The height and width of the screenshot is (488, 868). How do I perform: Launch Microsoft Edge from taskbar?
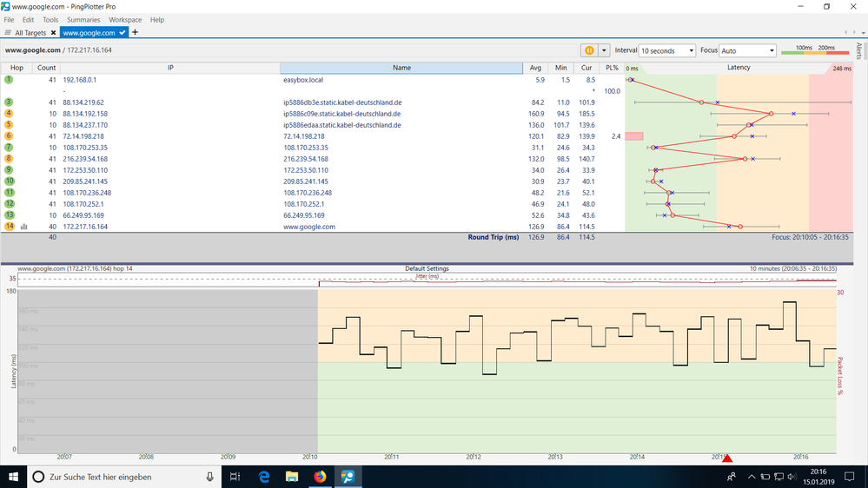pos(263,477)
